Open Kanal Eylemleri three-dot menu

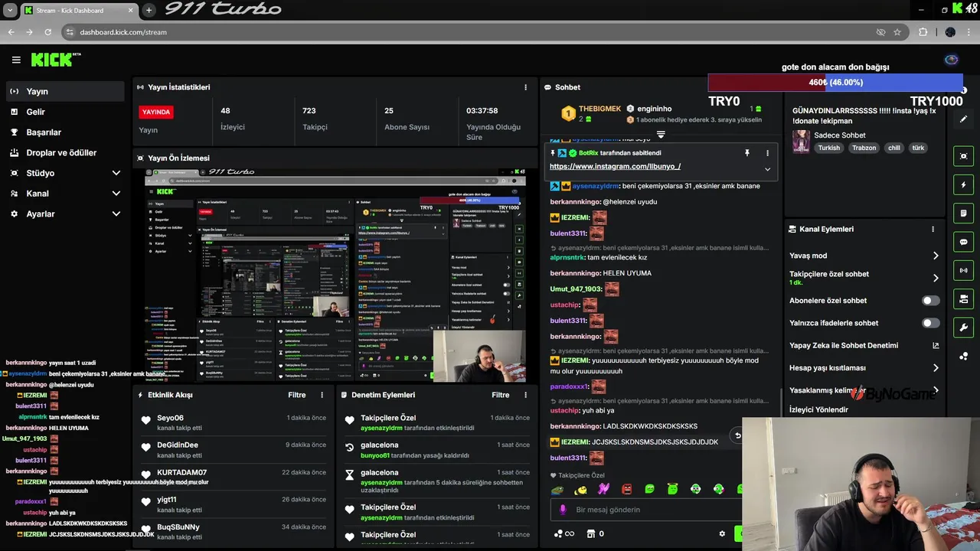pos(933,229)
